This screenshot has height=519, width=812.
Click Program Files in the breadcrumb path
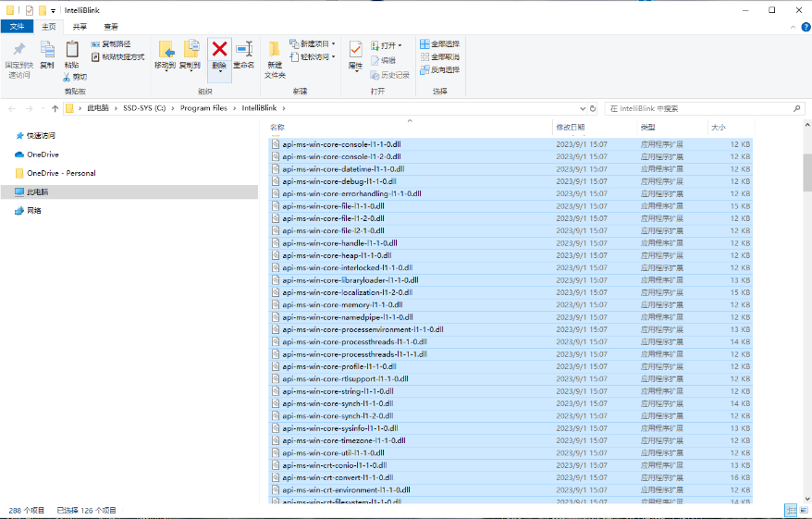pos(203,108)
